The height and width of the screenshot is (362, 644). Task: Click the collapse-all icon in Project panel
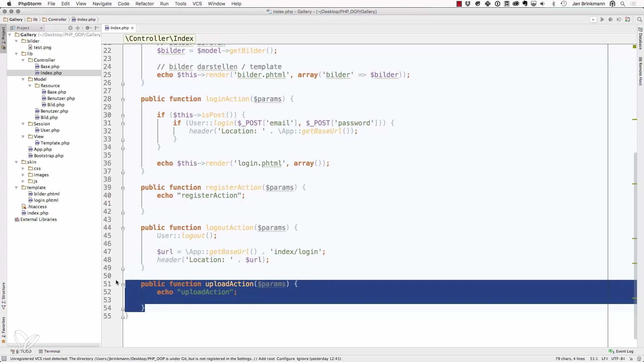pyautogui.click(x=78, y=28)
